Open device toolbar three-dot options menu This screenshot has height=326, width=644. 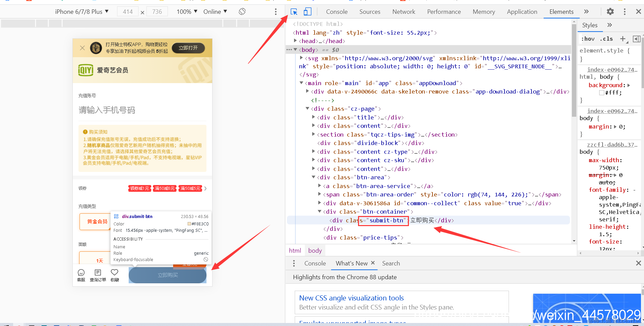(x=276, y=12)
